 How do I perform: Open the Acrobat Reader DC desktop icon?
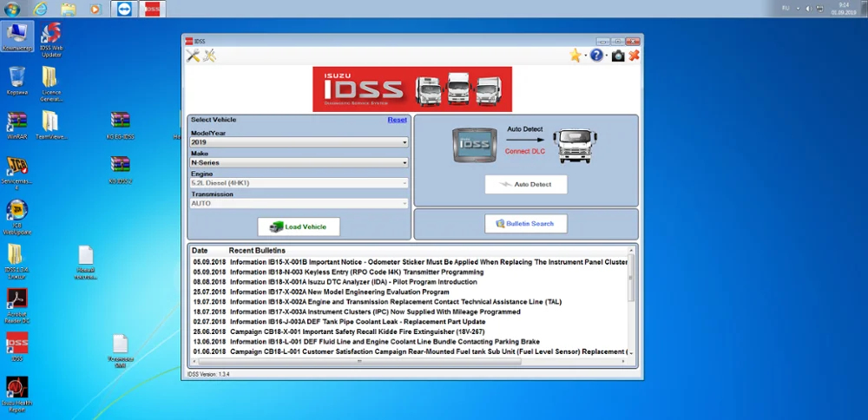tap(17, 306)
